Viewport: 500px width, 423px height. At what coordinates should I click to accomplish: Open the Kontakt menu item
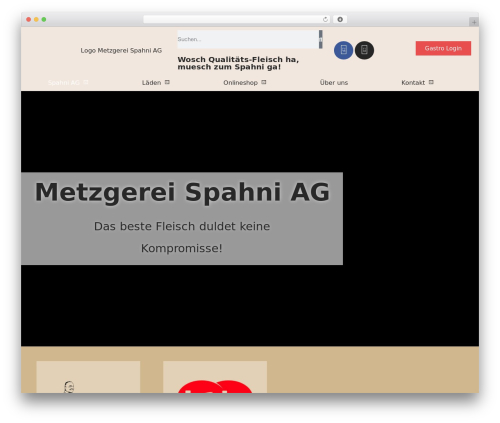413,83
